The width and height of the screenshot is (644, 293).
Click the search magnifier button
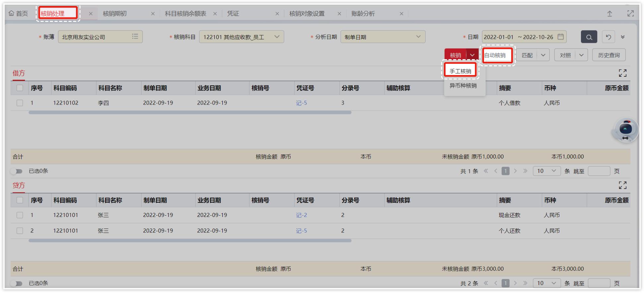click(589, 37)
